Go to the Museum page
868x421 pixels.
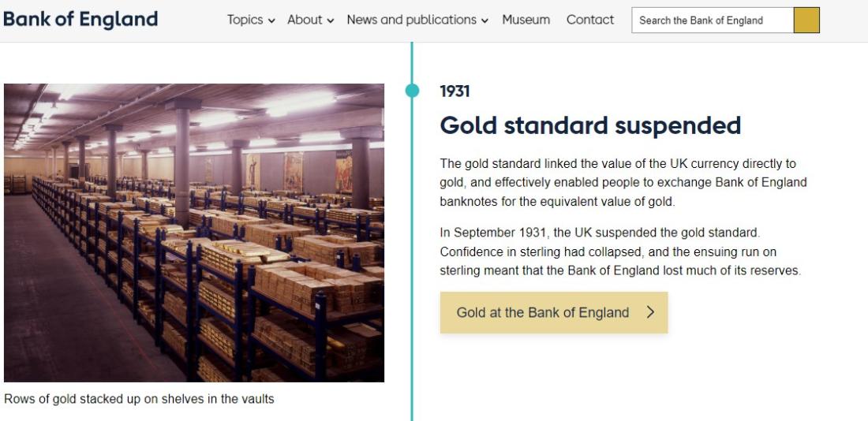click(x=526, y=20)
